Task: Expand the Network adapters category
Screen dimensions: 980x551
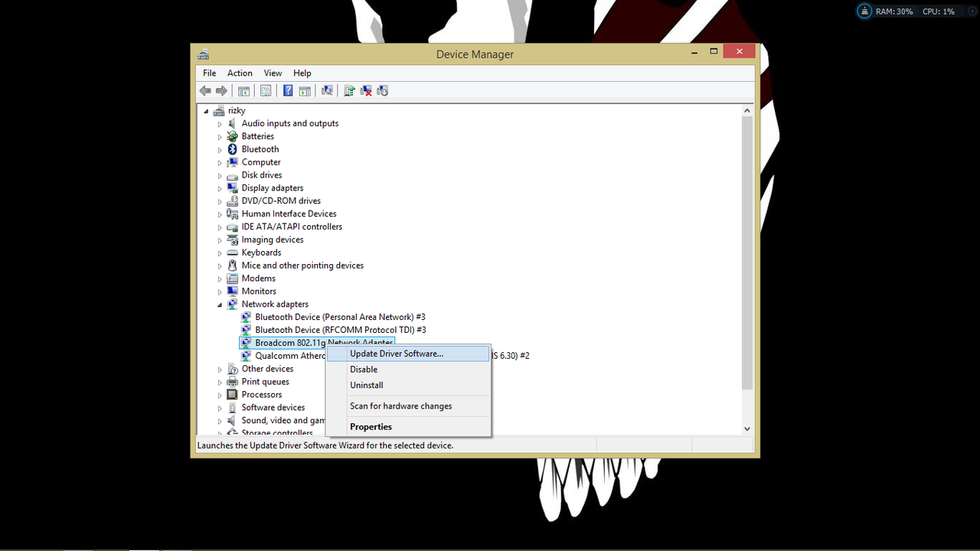Action: click(x=220, y=304)
